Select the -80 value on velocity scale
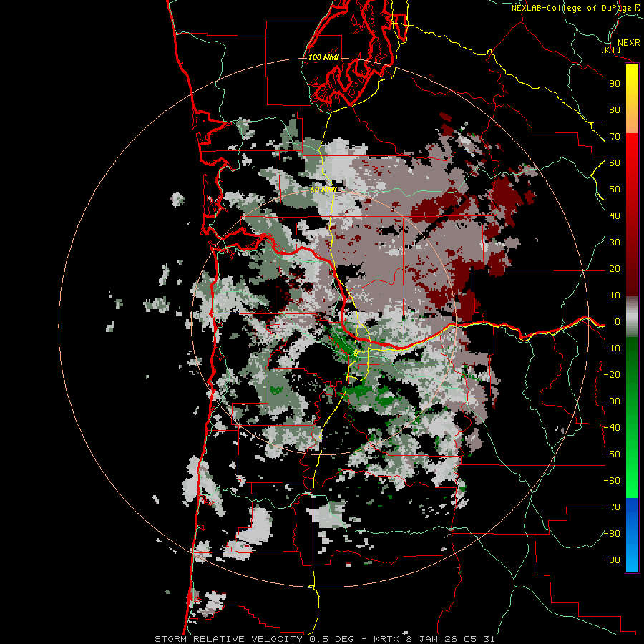The width and height of the screenshot is (644, 644). (612, 534)
